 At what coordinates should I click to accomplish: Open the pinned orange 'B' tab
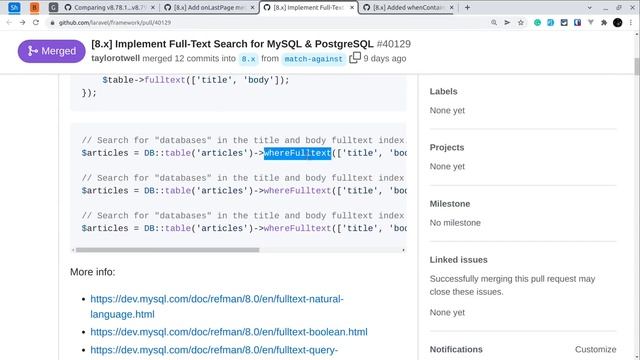[x=34, y=7]
